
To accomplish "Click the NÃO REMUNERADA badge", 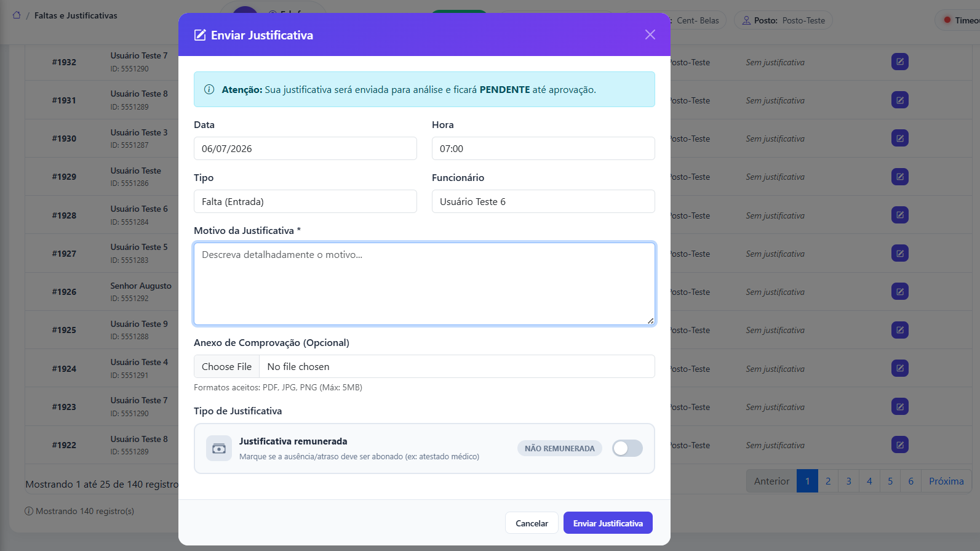I will [560, 448].
